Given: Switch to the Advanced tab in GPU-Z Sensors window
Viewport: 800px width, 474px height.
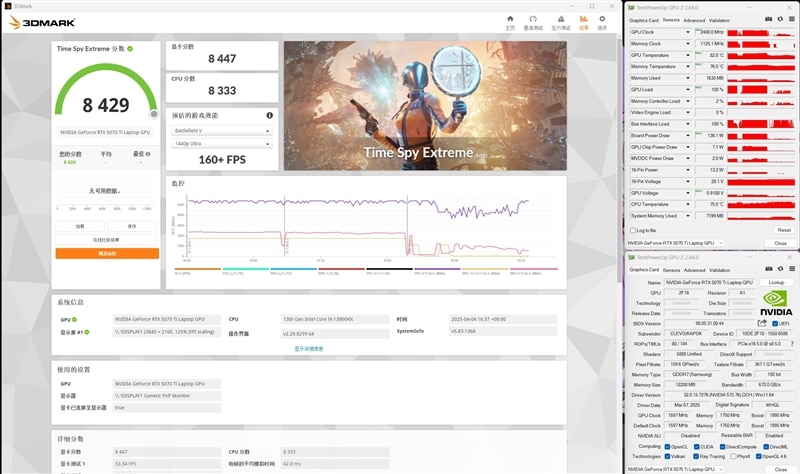Looking at the screenshot, I should (x=694, y=20).
